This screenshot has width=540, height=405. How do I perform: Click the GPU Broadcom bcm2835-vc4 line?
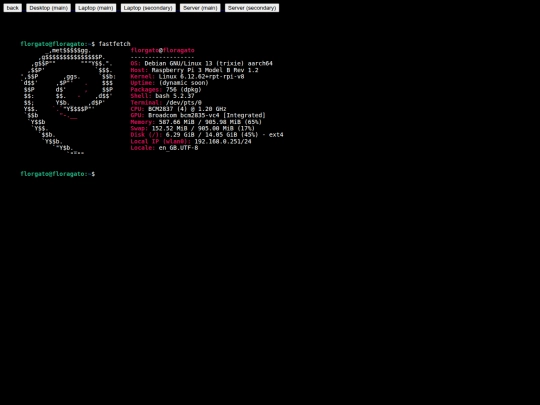[198, 115]
